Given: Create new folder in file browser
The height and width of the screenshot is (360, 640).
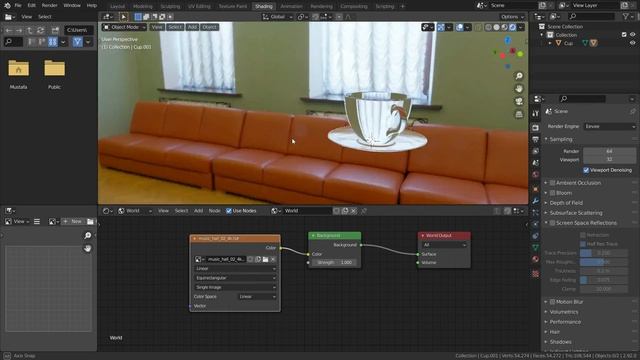Looking at the screenshot, I should [55, 30].
